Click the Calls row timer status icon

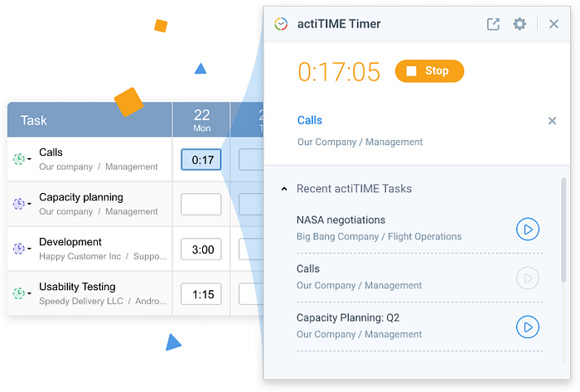coord(18,159)
